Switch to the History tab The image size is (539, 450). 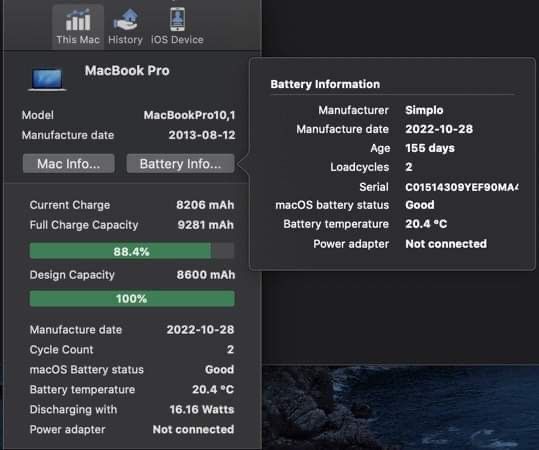pyautogui.click(x=125, y=27)
